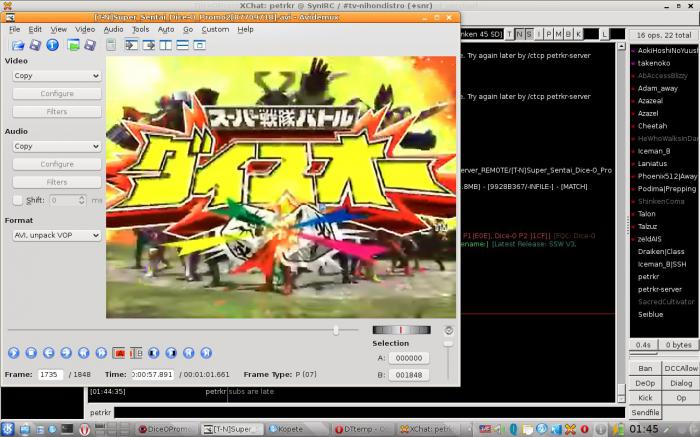Screen dimensions: 700x437
Task: Click the Video Filters button
Action: point(57,112)
